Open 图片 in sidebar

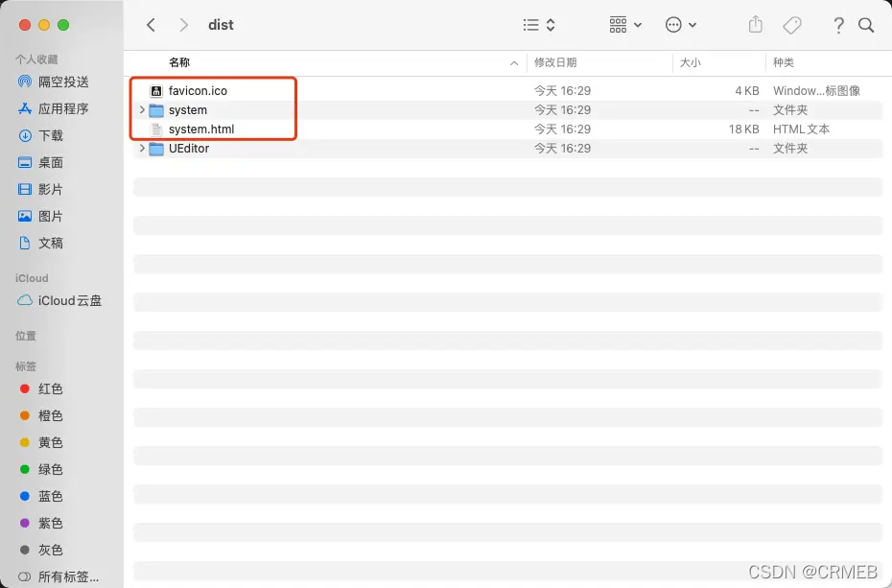pos(41,216)
